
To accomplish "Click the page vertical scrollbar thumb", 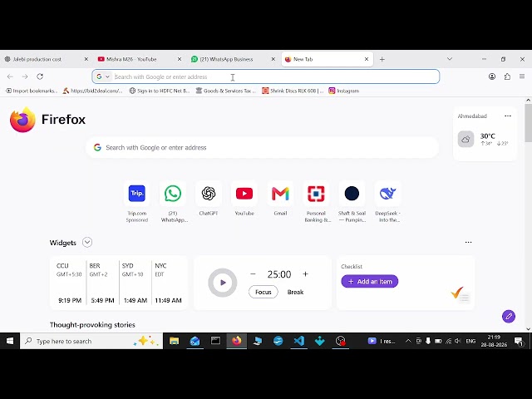I will click(529, 123).
